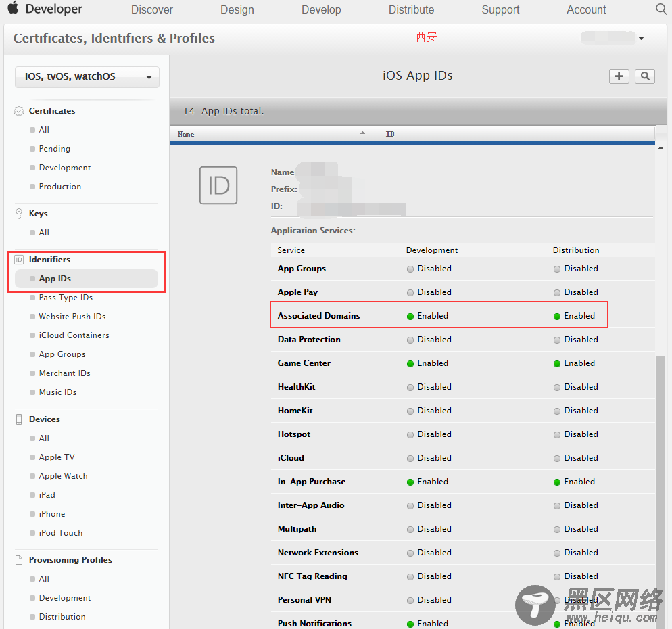Show Distribution provisioning profiles
This screenshot has height=629, width=672.
pyautogui.click(x=62, y=617)
